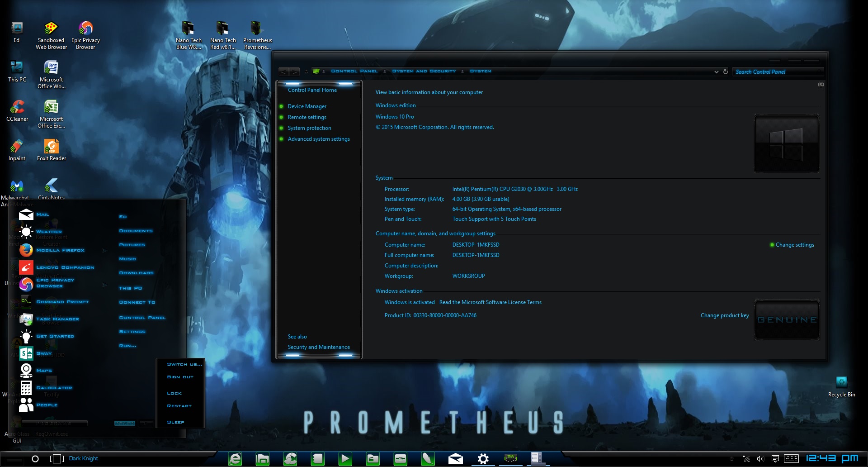Open the Action Center notification icon

(775, 458)
